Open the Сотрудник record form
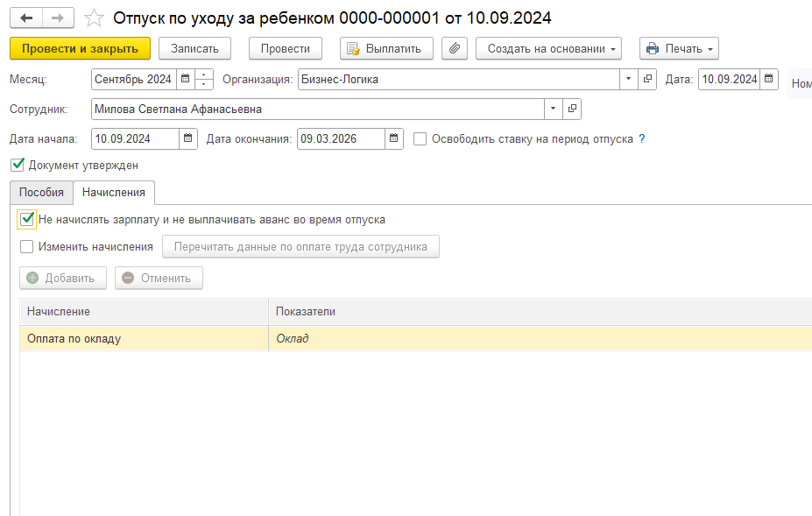Screen dimensions: 812x516 coord(572,109)
